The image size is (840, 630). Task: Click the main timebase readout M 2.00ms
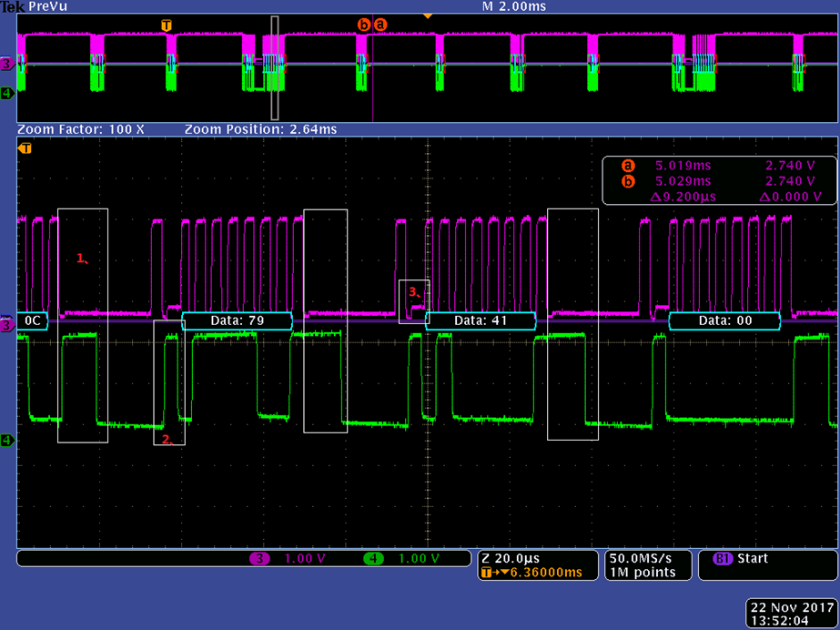tap(514, 6)
